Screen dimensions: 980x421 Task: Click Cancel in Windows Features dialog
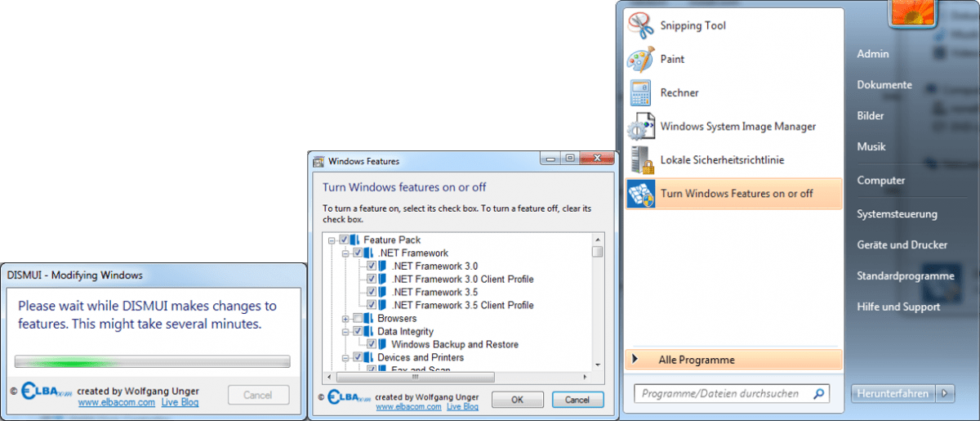[x=577, y=400]
